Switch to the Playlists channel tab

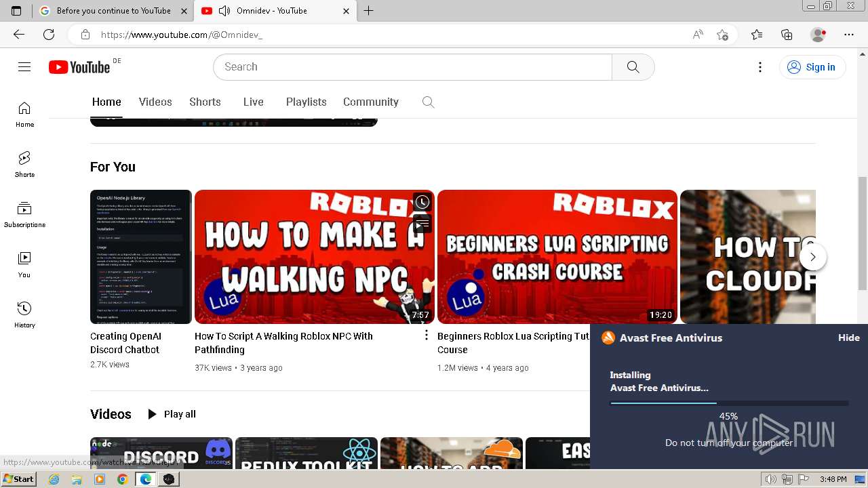(306, 102)
